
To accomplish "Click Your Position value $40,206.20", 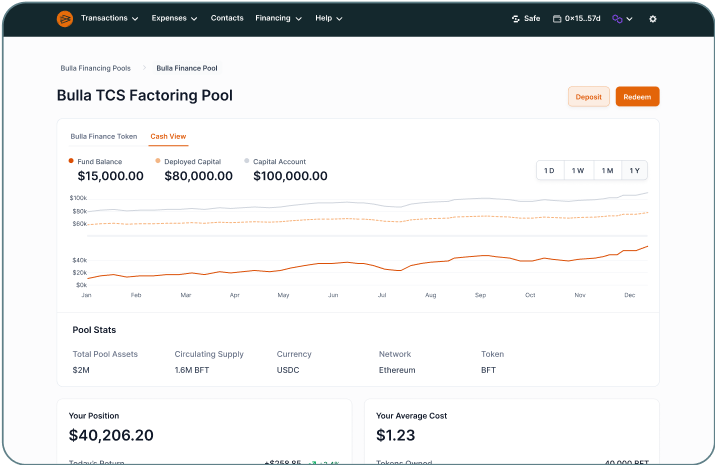I will click(111, 435).
